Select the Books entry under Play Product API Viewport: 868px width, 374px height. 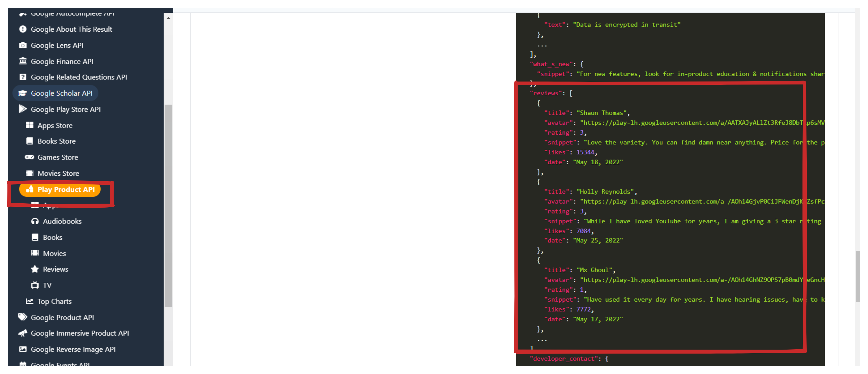pos(52,237)
